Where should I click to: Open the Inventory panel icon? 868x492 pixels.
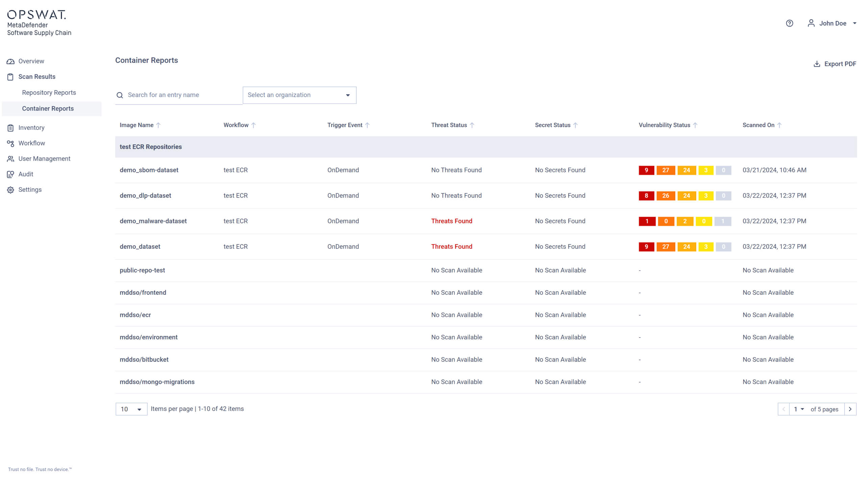[x=10, y=127]
